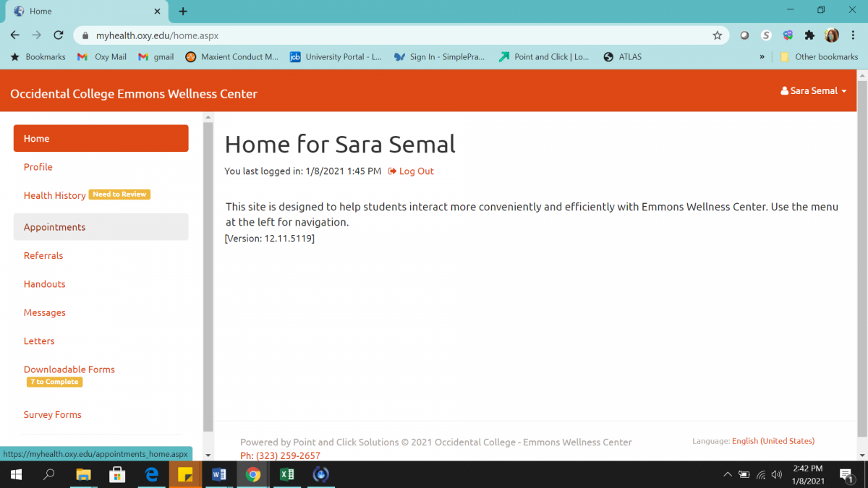Click the 7 to Complete badge

[x=55, y=382]
